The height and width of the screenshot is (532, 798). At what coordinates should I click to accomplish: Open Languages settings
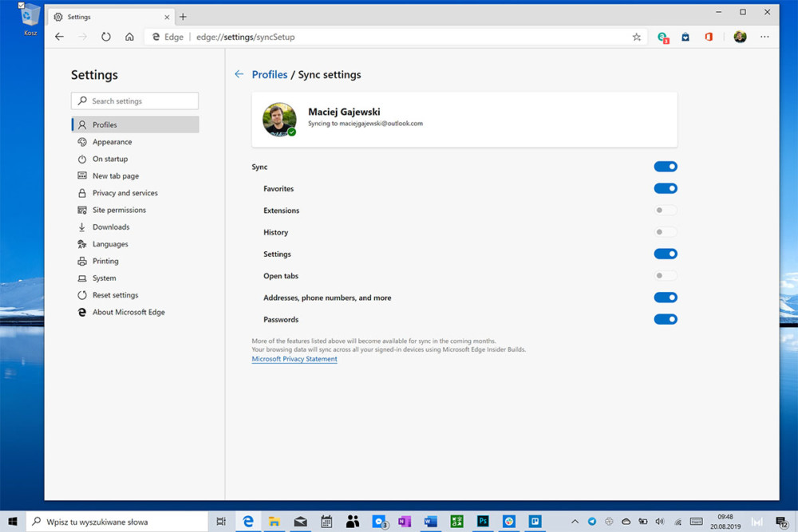[136, 244]
